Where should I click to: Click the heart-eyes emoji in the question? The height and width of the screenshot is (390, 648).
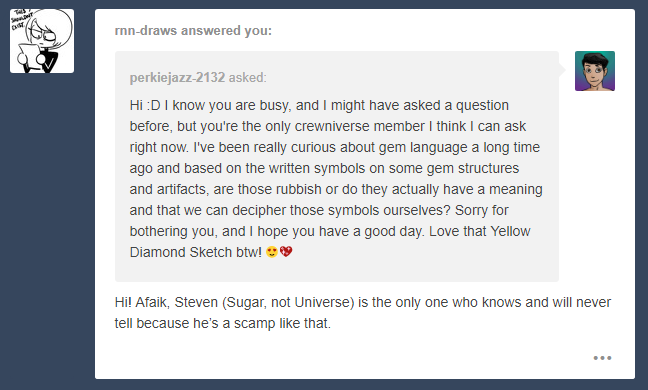tap(272, 252)
